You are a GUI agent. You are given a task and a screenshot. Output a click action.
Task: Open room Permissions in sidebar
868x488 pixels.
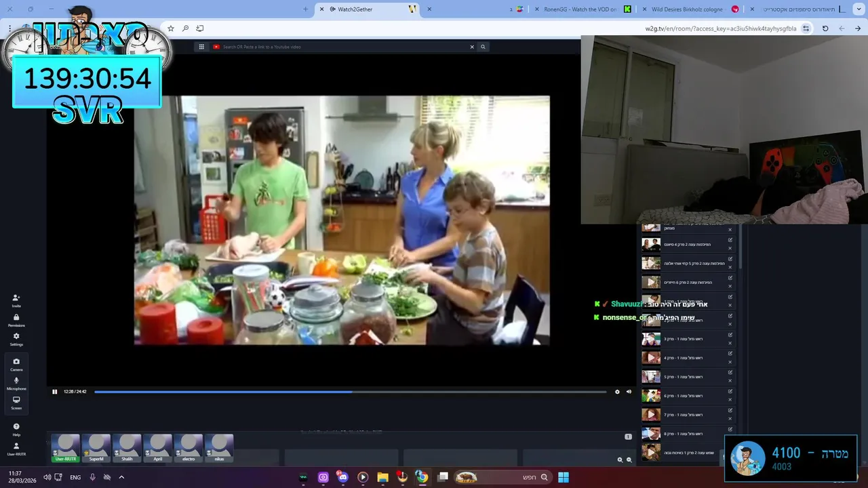16,320
